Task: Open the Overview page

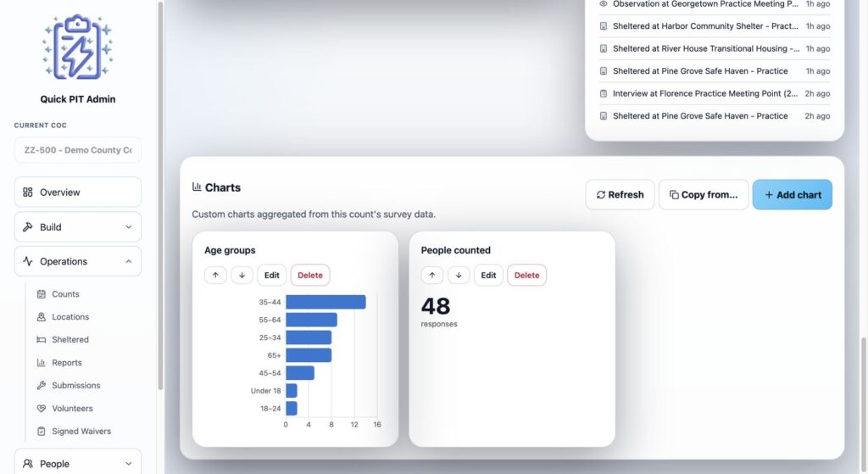Action: [77, 192]
